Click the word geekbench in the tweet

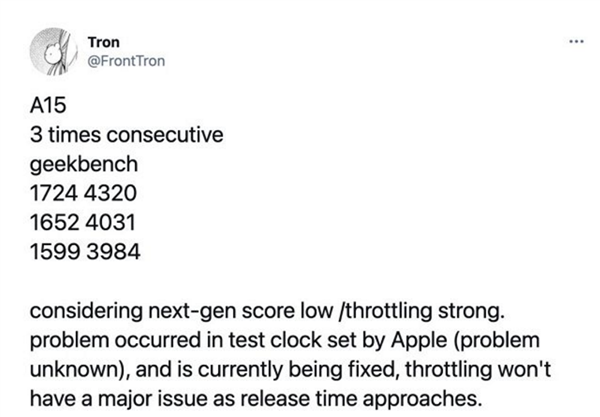coord(81,165)
